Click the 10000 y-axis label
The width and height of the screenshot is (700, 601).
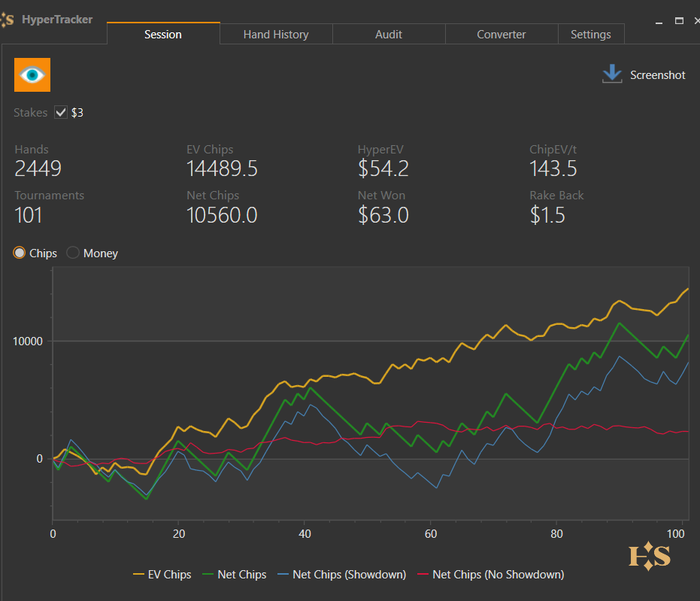28,341
